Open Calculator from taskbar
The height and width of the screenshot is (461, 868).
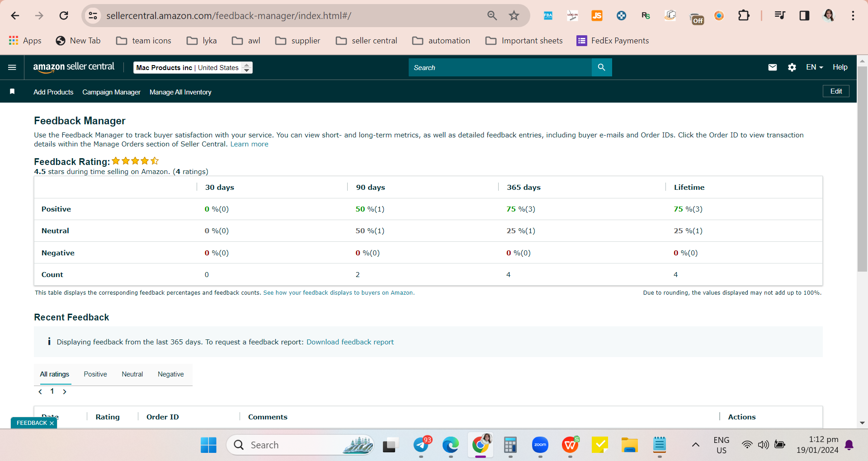coord(510,445)
